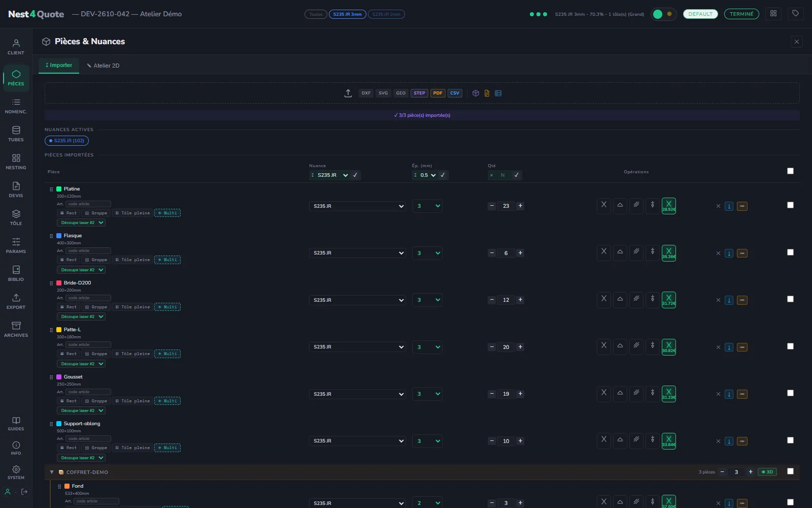Open the Export sidebar icon
The image size is (812, 508).
[16, 302]
